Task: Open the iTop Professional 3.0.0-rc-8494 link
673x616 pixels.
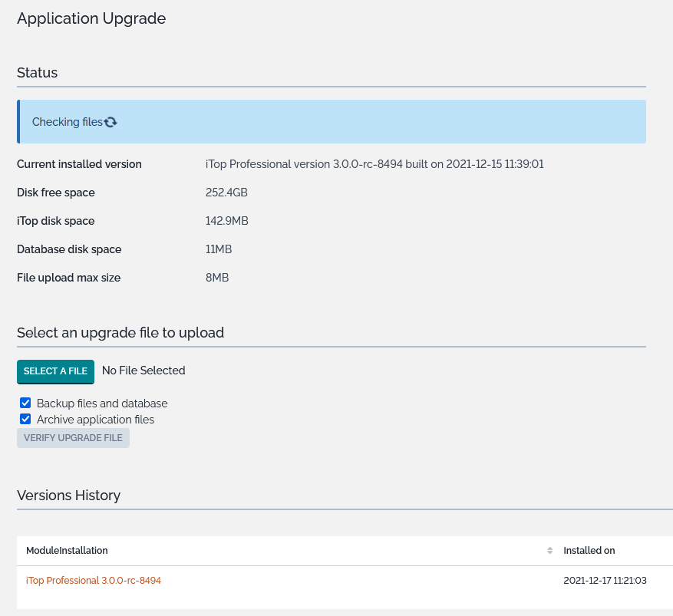Action: 94,581
